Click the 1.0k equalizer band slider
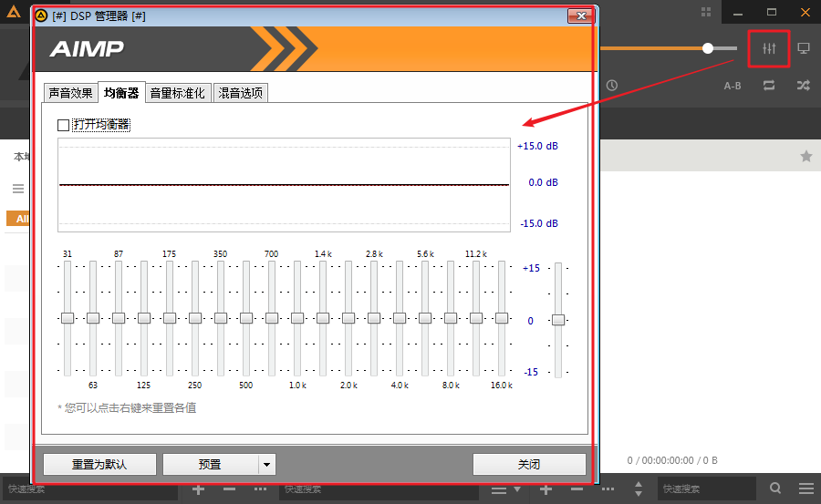The width and height of the screenshot is (821, 504). [x=297, y=318]
